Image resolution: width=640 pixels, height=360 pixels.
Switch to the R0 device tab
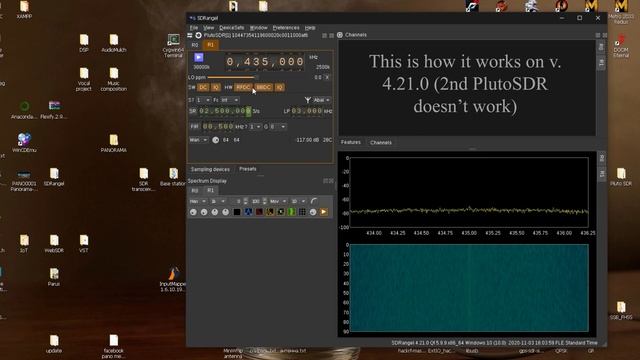coord(195,45)
